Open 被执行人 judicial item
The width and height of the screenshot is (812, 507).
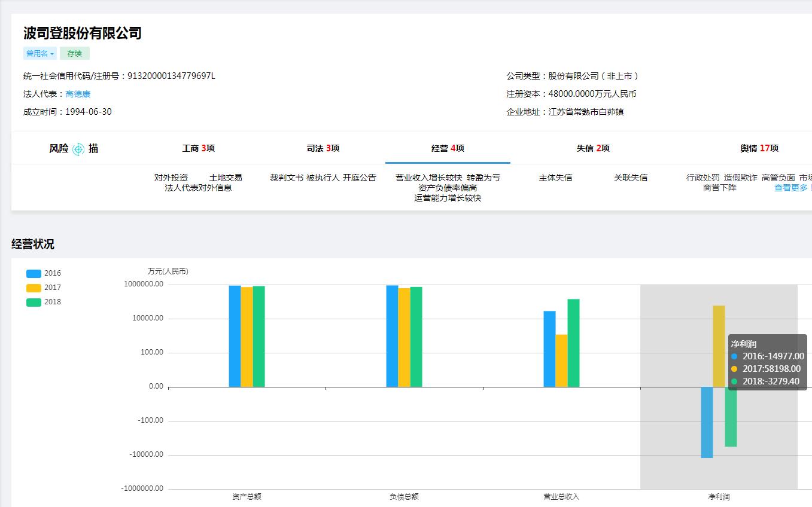[x=323, y=178]
